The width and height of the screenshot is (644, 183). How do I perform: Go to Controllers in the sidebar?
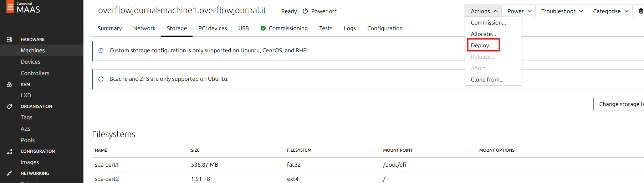tap(35, 73)
